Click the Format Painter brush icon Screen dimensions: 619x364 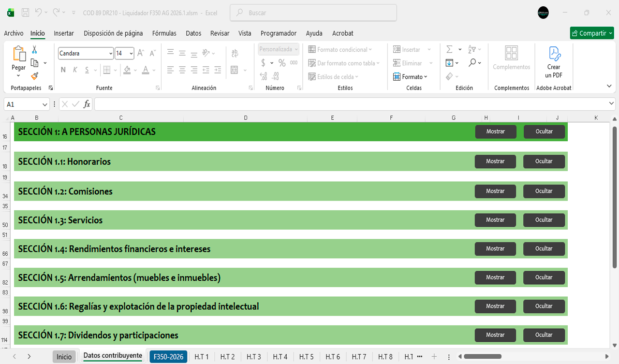(x=34, y=76)
